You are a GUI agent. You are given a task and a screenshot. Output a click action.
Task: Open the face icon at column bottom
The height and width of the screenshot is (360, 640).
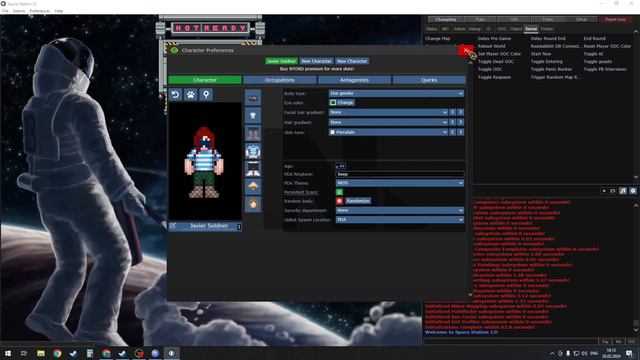pos(253,204)
